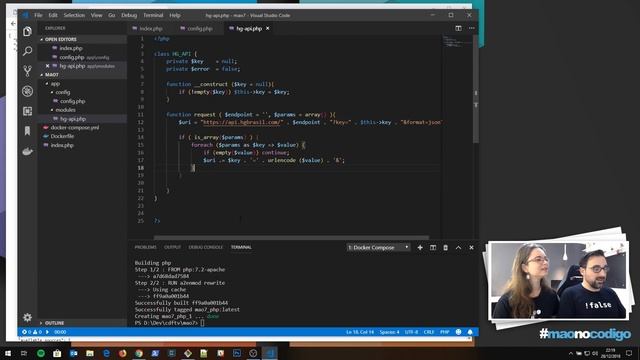Screen dimensions: 640x360
Task: Close the hg-api.php editor tab
Action: coord(268,28)
